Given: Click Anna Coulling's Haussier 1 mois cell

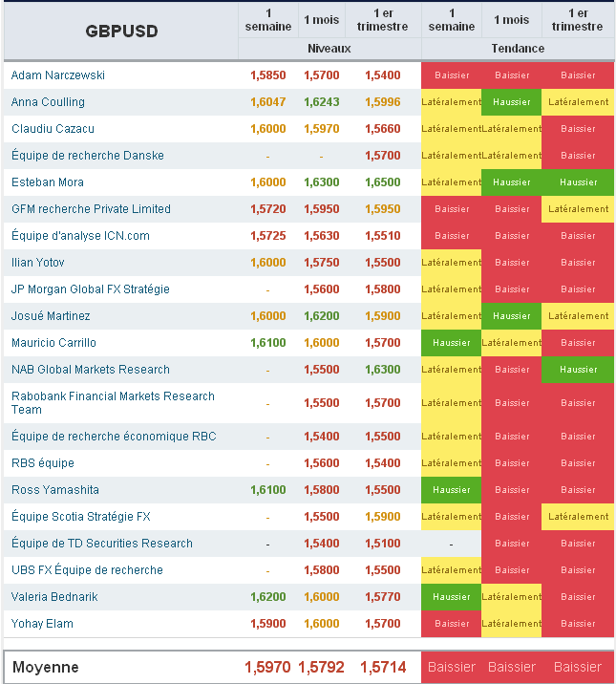Looking at the screenshot, I should click(x=511, y=102).
